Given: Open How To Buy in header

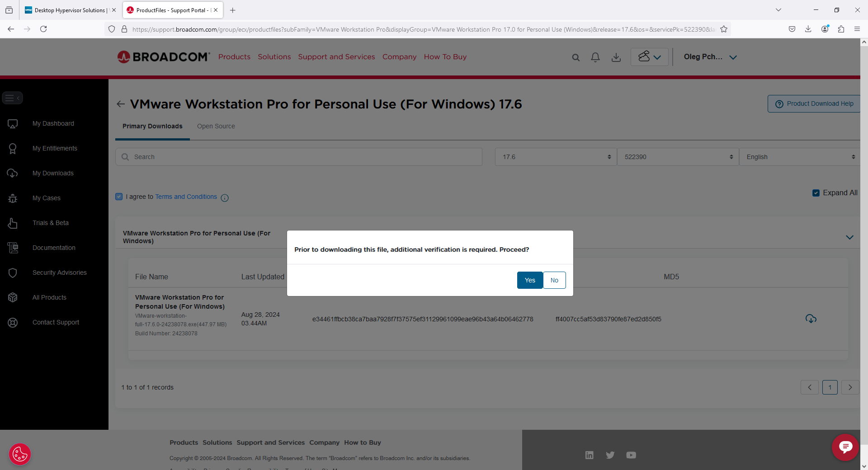Looking at the screenshot, I should [445, 57].
